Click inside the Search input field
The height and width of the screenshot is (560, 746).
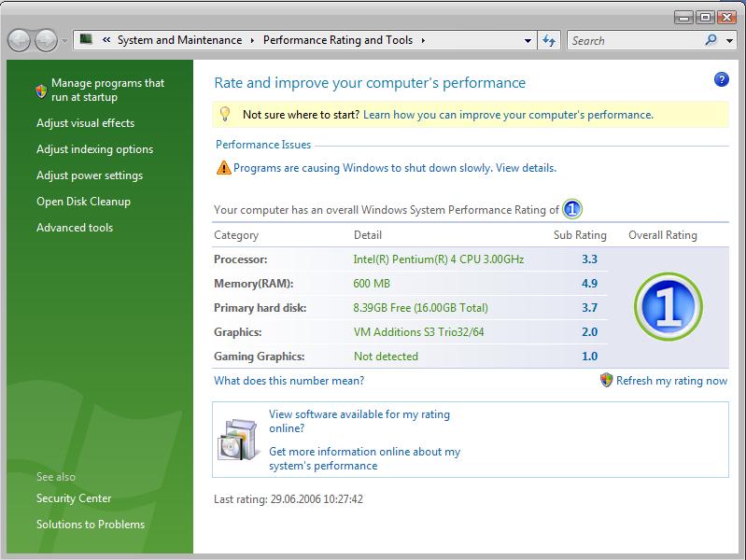634,41
